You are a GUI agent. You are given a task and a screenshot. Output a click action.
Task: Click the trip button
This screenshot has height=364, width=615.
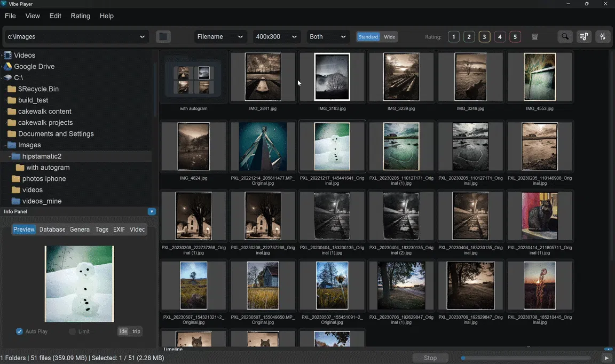point(136,331)
